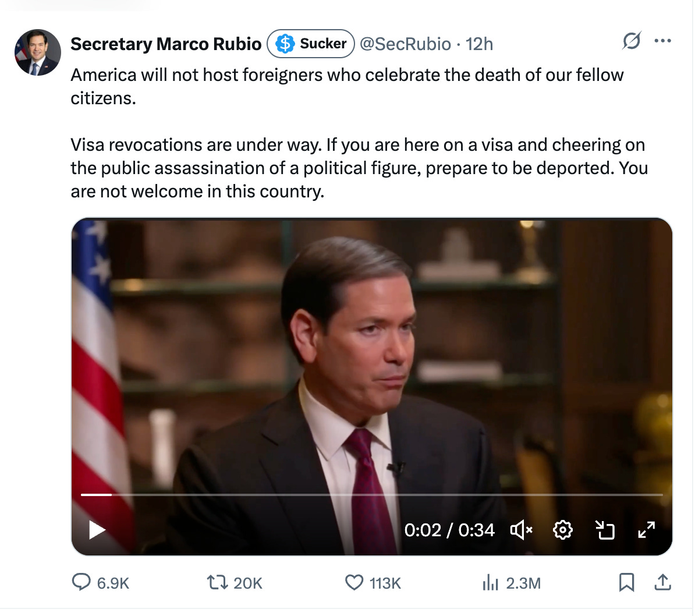Play the video
This screenshot has height=616, width=695.
(x=97, y=530)
